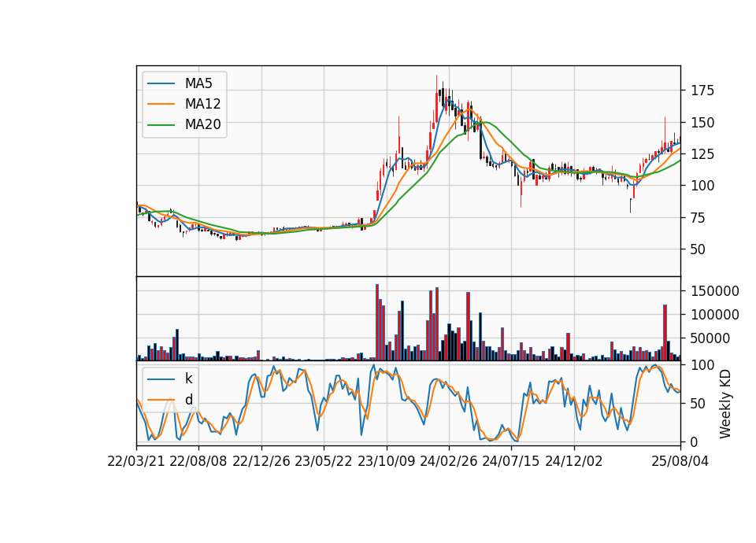Image resolution: width=756 pixels, height=543 pixels.
Task: Click the green MA20 legend line sample
Action: (x=161, y=125)
